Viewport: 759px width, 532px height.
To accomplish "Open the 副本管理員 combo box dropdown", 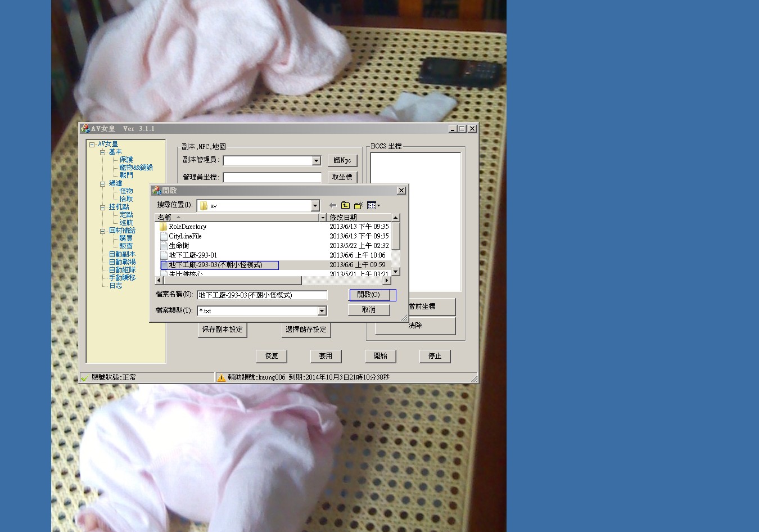I will click(316, 161).
